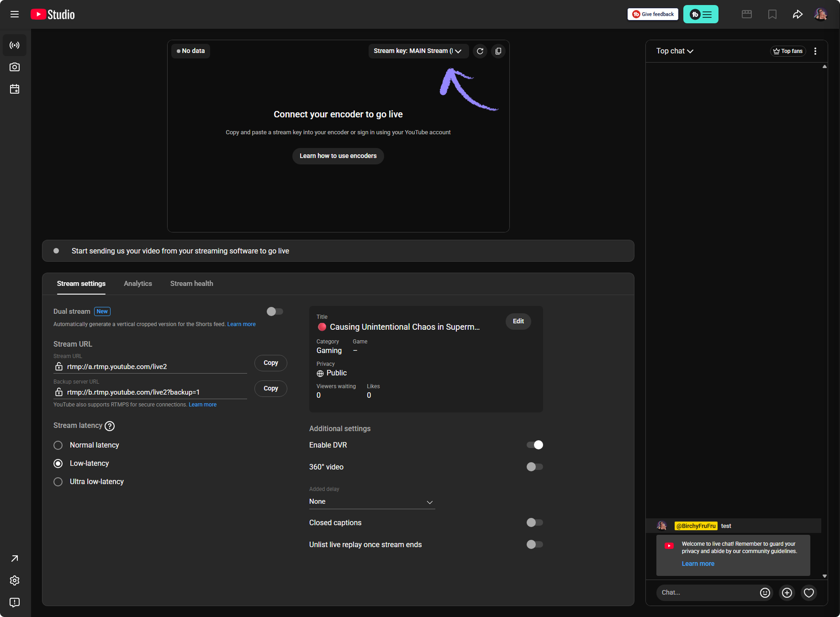Open settings gear in left sidebar

15,580
